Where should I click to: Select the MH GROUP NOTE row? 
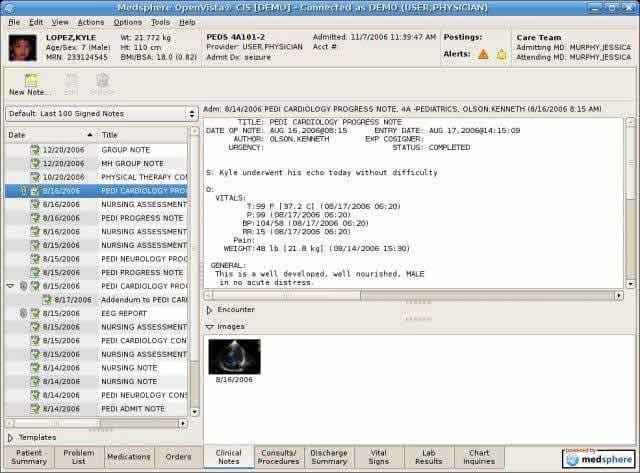(97, 163)
